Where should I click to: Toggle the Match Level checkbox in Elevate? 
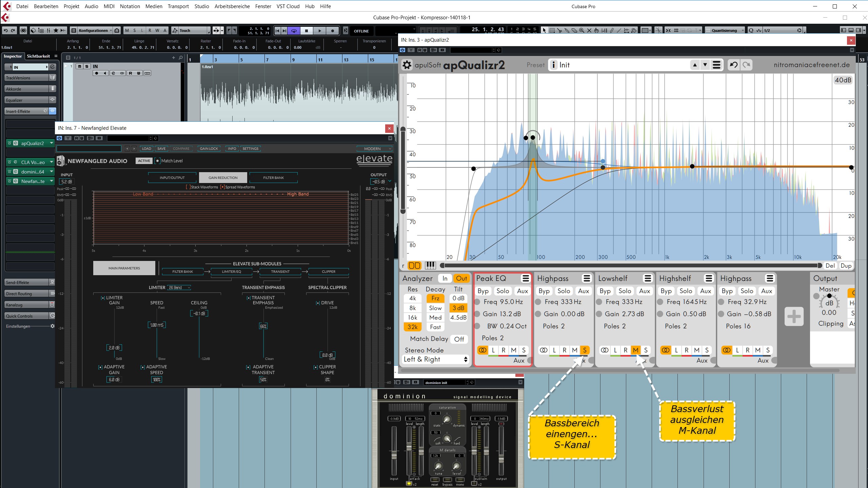tap(157, 161)
